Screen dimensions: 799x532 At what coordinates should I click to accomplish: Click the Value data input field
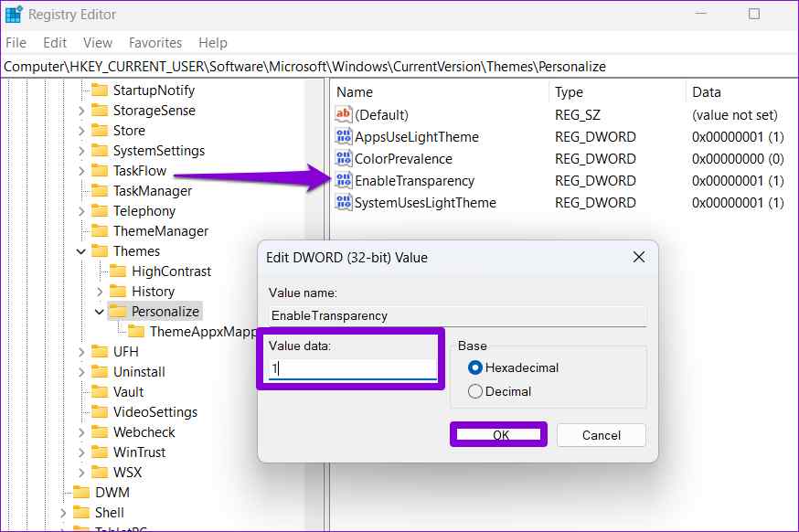pos(353,367)
